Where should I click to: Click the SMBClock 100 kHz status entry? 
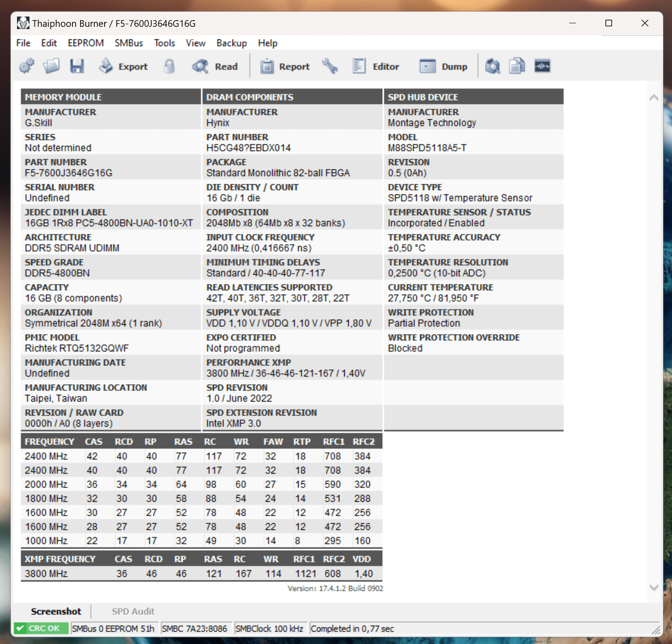coord(269,628)
